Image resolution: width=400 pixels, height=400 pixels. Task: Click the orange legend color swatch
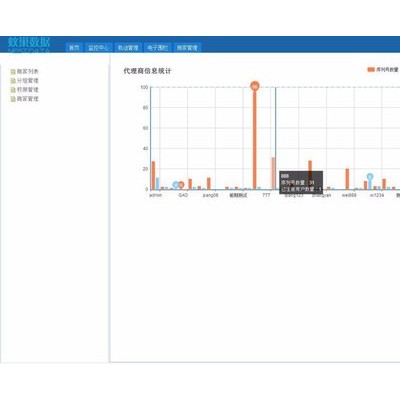[x=371, y=69]
